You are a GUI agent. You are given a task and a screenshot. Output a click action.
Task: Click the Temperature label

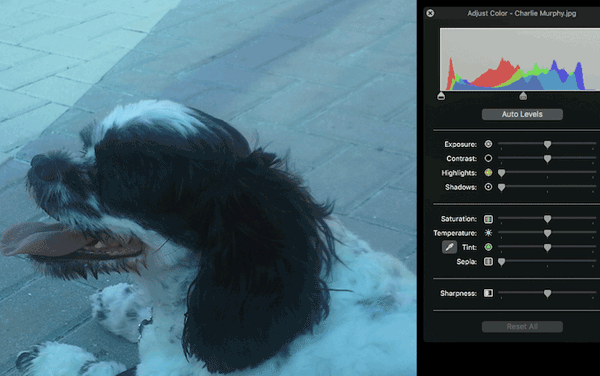[x=455, y=233]
